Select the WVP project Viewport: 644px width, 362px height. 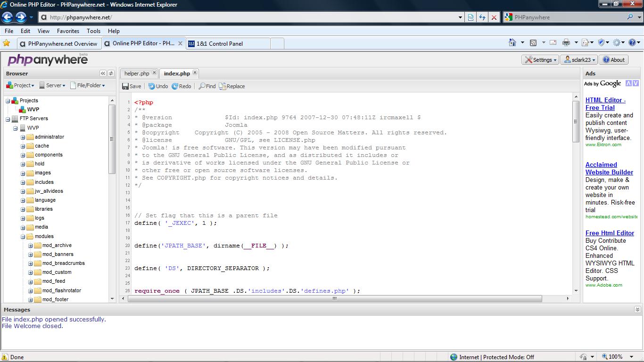[x=33, y=109]
